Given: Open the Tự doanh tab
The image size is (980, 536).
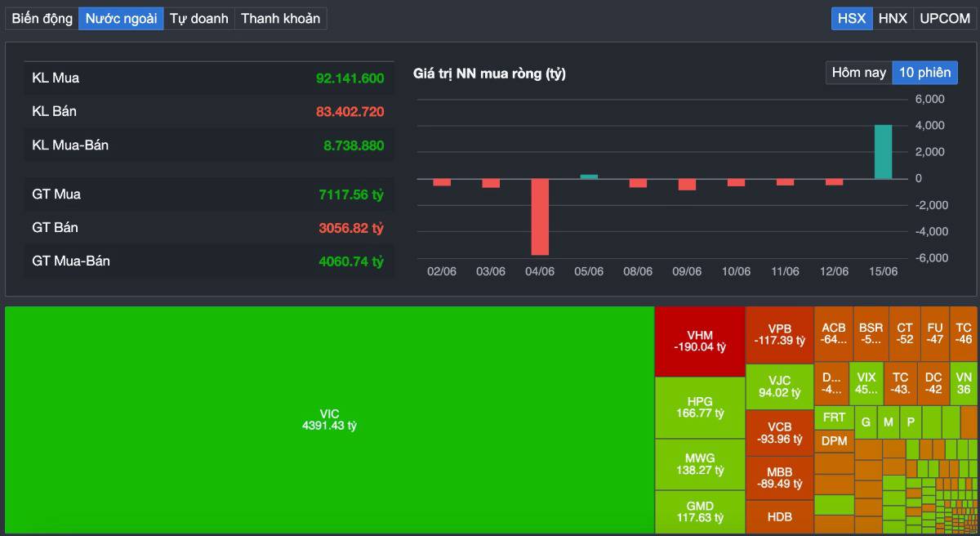Looking at the screenshot, I should (198, 18).
